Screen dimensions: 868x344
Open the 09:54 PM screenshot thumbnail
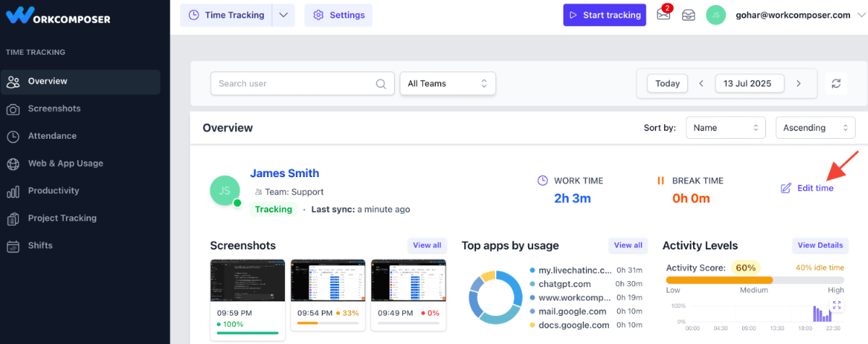(328, 280)
